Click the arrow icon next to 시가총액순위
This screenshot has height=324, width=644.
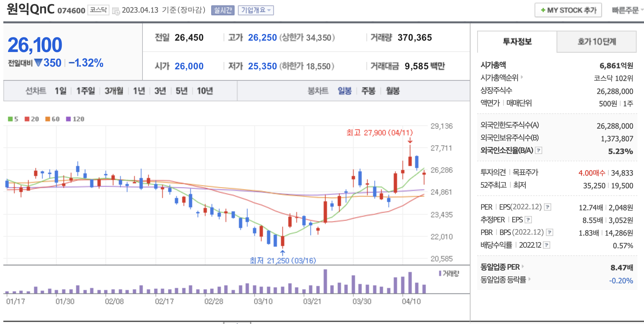point(522,77)
